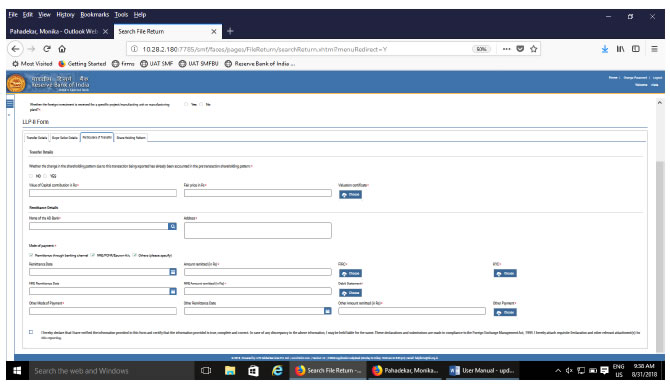Image resolution: width=670 pixels, height=386 pixels.
Task: Open the Other Remittance Date calendar picker
Action: click(x=327, y=311)
